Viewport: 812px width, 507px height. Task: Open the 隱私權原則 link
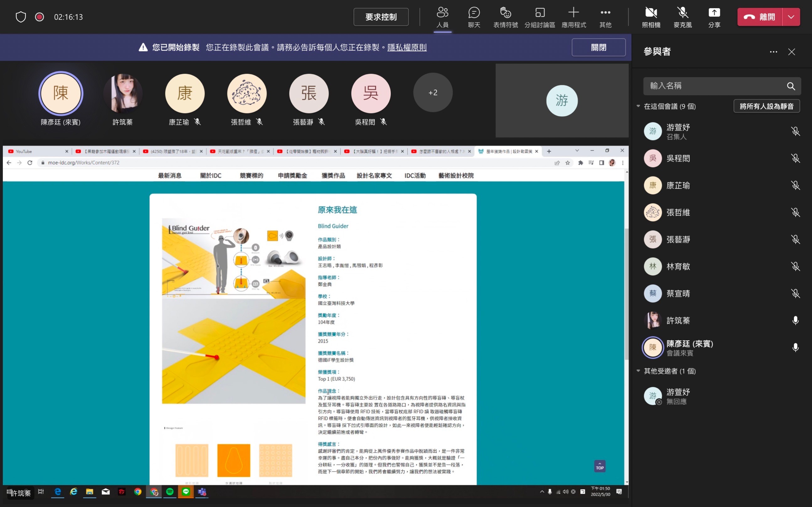(x=407, y=47)
